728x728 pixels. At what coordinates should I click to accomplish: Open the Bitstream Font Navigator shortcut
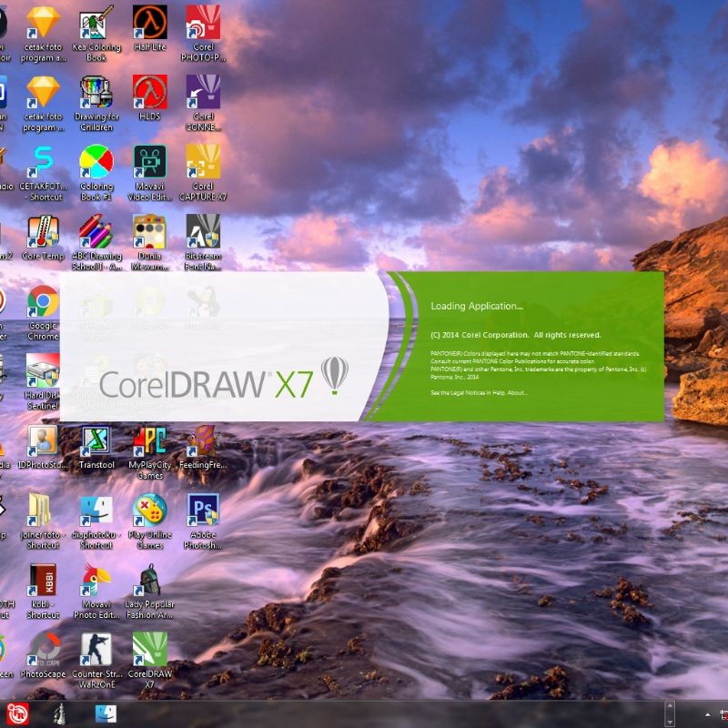pyautogui.click(x=203, y=242)
